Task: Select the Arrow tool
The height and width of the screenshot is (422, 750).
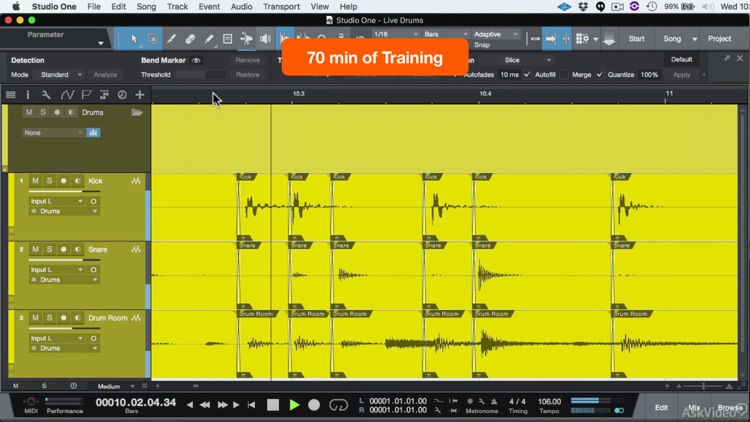Action: point(134,39)
